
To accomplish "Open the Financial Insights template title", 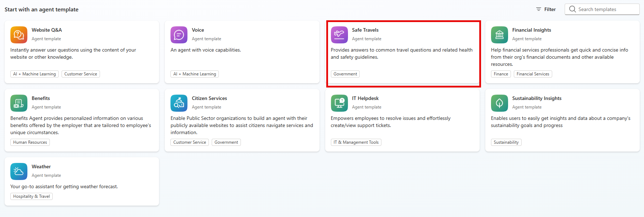I will pos(532,30).
